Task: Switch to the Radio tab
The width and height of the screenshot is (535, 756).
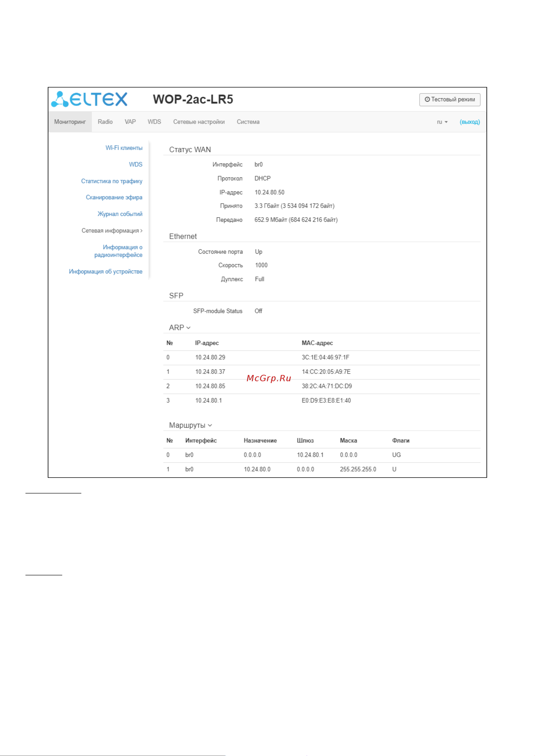Action: [x=105, y=122]
